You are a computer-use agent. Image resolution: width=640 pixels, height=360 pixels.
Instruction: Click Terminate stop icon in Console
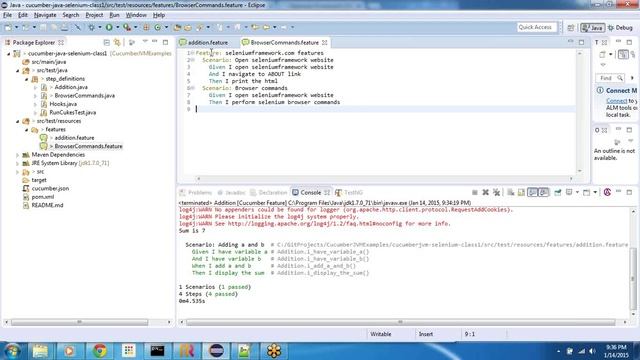(475, 192)
